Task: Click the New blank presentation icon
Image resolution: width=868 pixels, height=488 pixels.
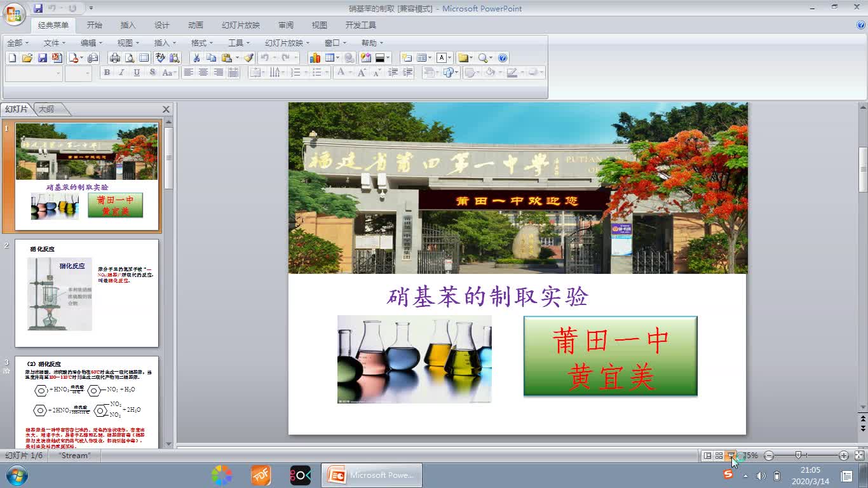Action: (x=11, y=58)
